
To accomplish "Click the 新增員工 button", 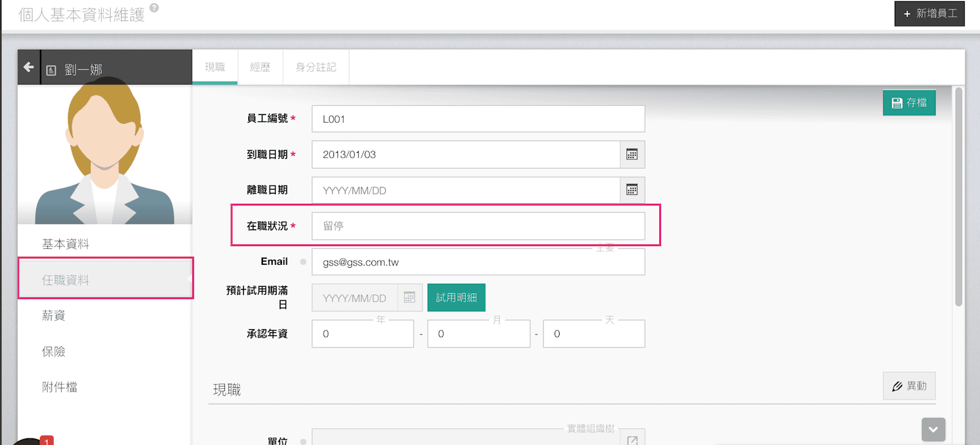I will tap(929, 13).
